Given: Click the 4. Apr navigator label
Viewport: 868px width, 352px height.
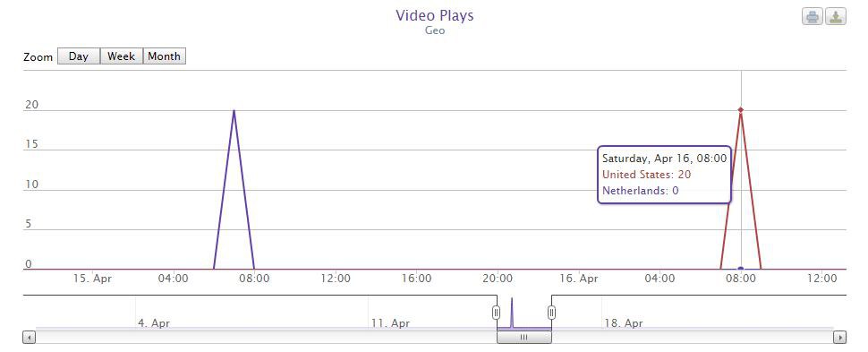Looking at the screenshot, I should click(x=154, y=322).
